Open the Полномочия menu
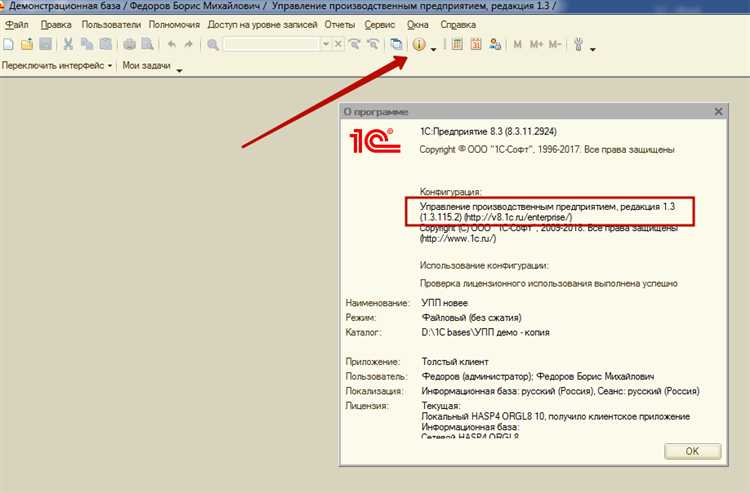The image size is (750, 493). [174, 24]
